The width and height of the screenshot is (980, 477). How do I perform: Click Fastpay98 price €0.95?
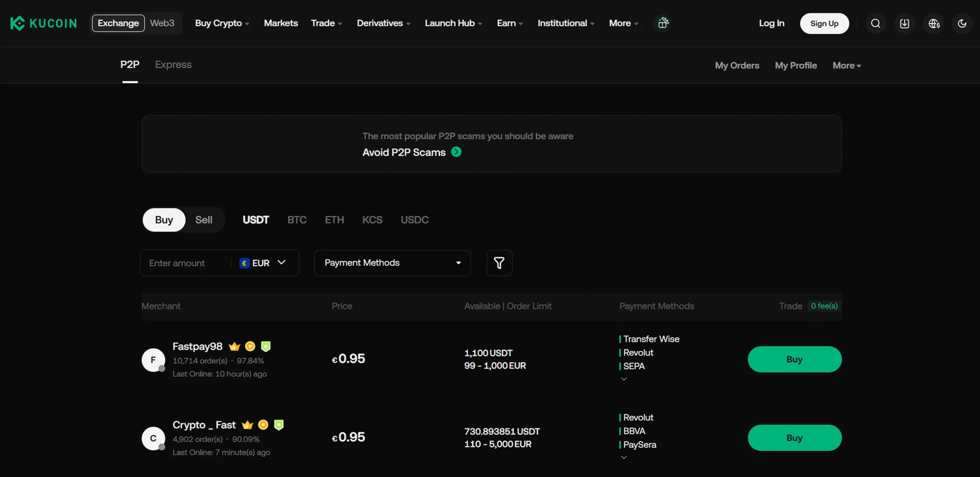coord(348,359)
